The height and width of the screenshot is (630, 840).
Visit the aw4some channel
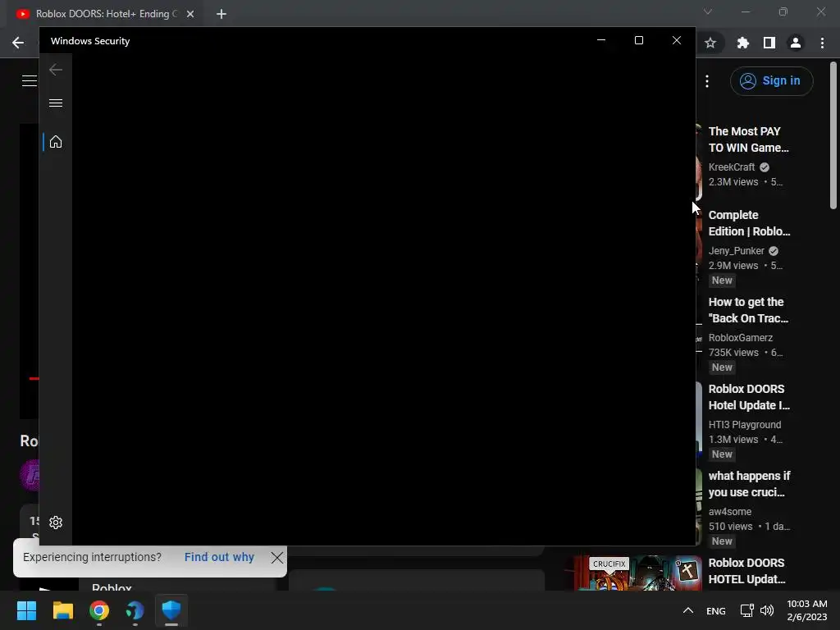(729, 512)
